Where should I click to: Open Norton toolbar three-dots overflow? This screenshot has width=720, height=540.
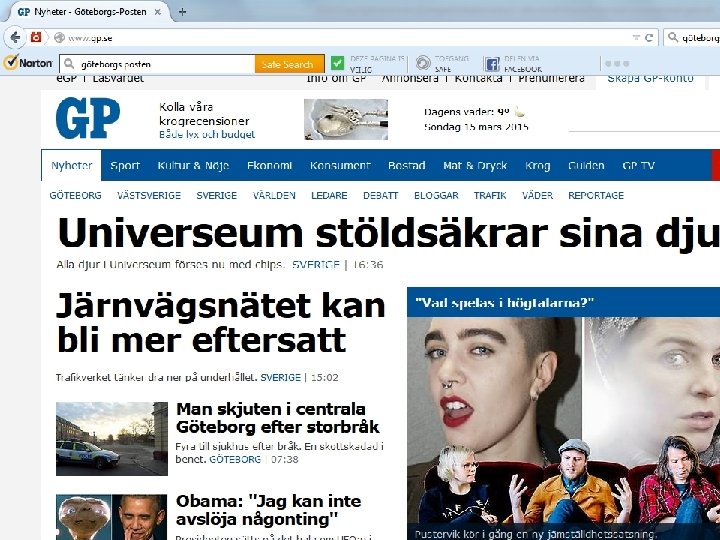[617, 64]
